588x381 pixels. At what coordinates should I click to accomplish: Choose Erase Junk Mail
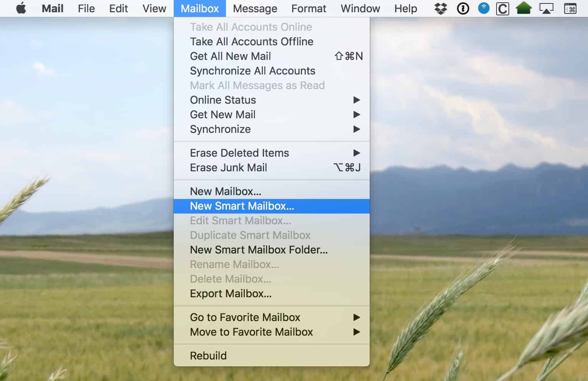click(x=272, y=167)
